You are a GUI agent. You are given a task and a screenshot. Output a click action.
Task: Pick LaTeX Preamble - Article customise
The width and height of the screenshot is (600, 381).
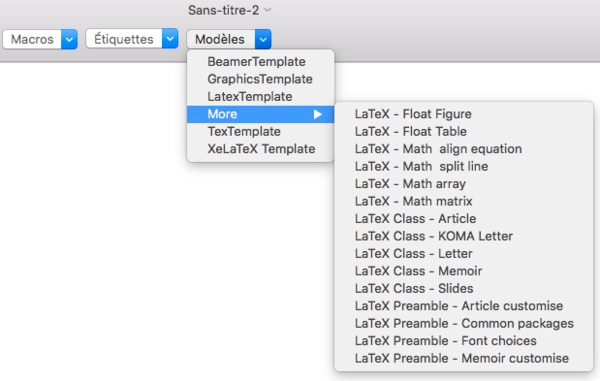[x=464, y=306]
